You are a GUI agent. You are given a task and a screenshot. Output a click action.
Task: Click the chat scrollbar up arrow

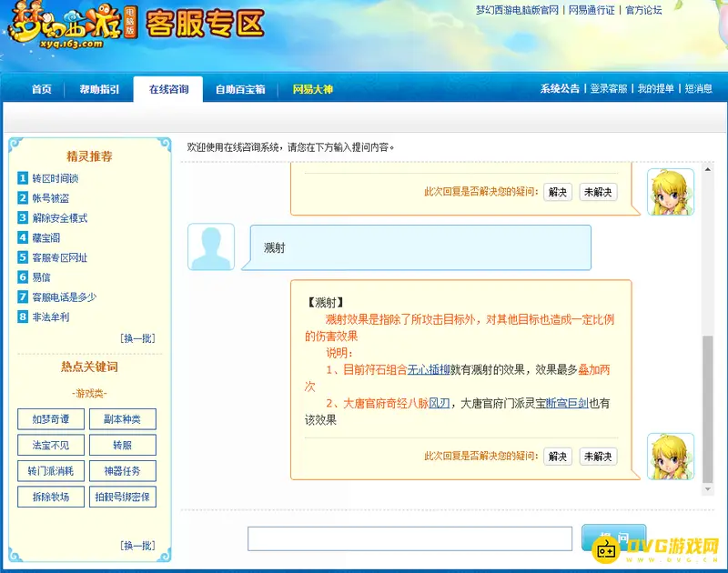pyautogui.click(x=708, y=170)
